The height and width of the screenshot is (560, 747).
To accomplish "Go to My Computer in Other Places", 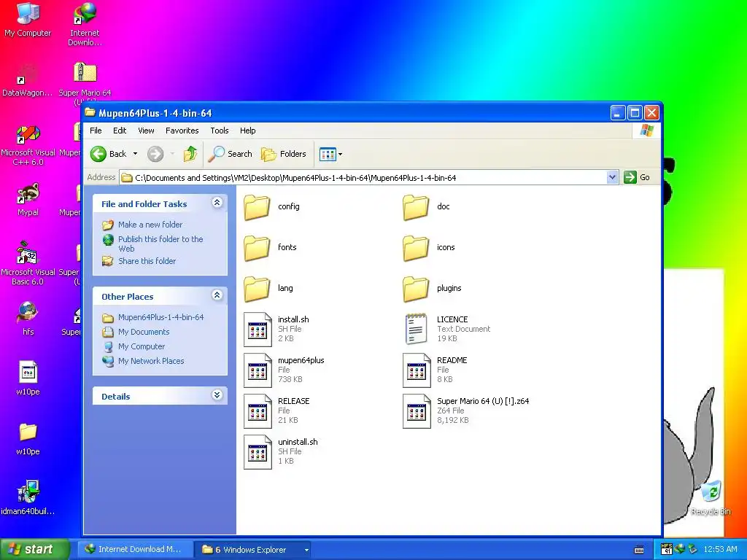I will (142, 346).
